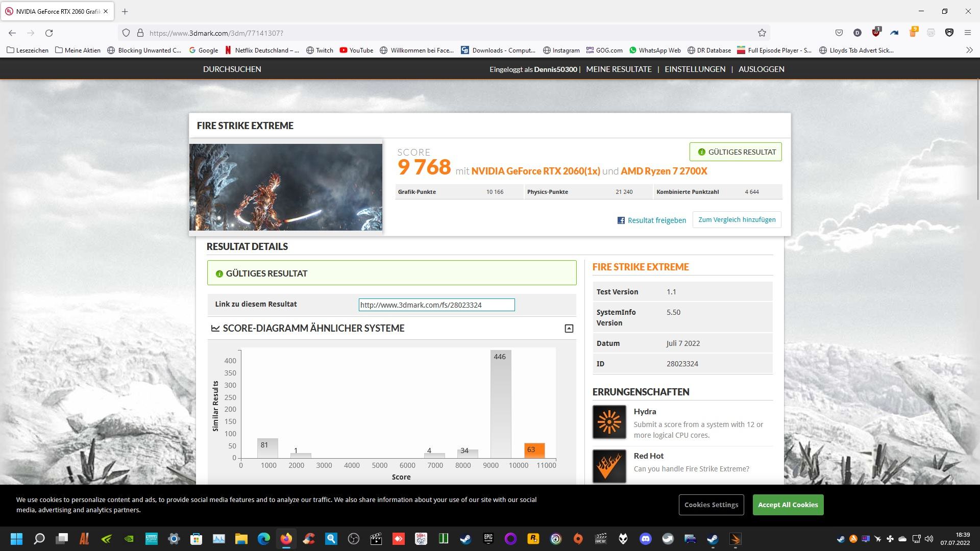The width and height of the screenshot is (980, 551).
Task: Go back to the previous page
Action: click(x=12, y=33)
